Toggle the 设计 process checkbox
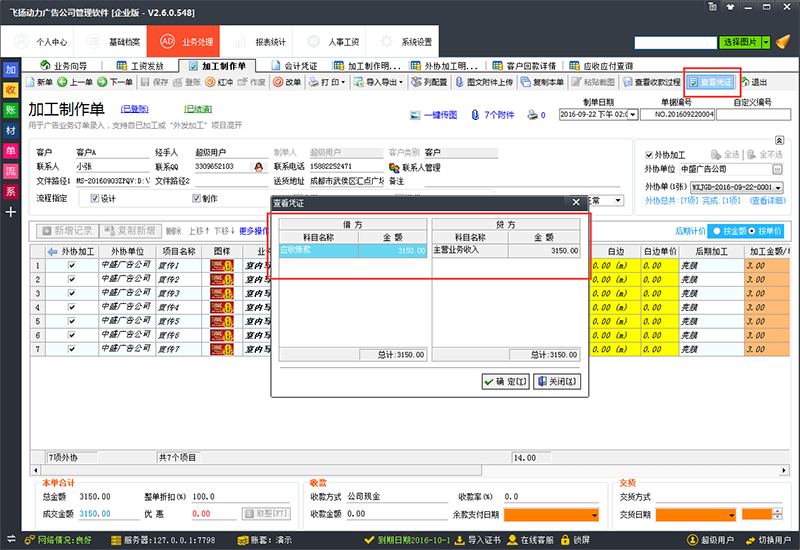Screen dimensions: 800x550 click(96, 199)
